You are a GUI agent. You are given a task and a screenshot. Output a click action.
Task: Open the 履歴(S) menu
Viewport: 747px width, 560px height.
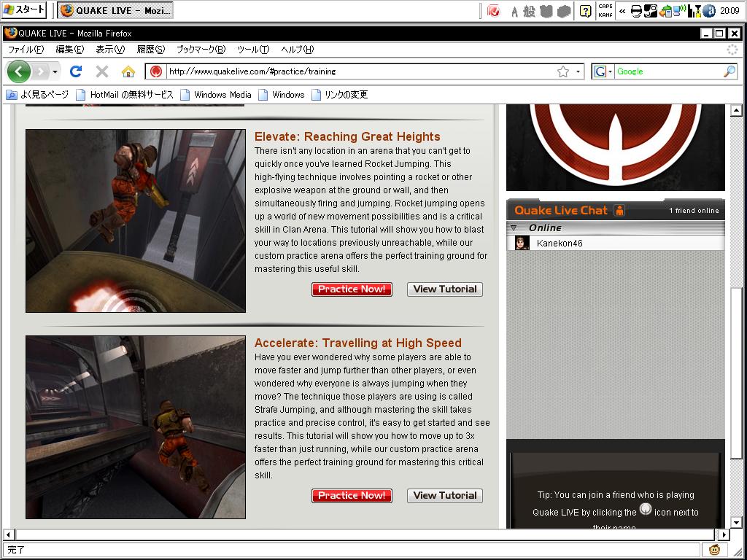click(150, 50)
